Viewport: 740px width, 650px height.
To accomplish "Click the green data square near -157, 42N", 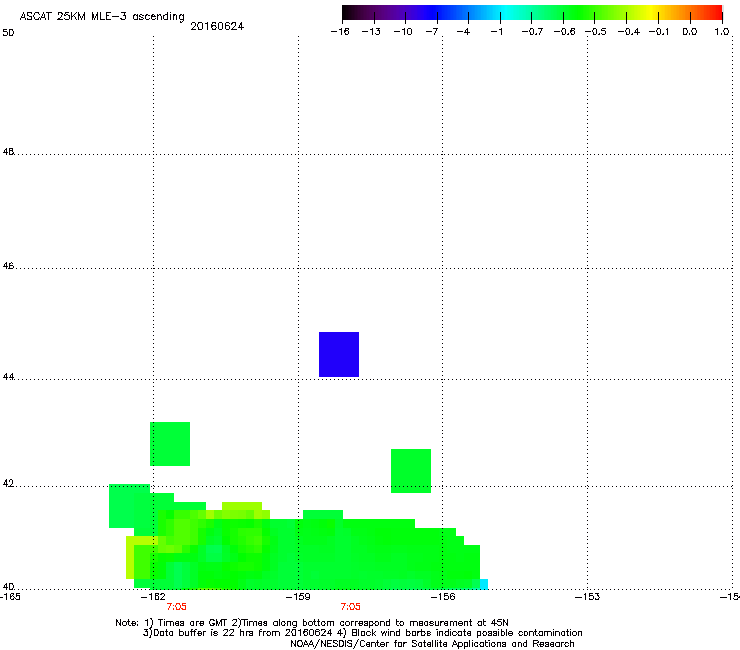I will (x=411, y=471).
